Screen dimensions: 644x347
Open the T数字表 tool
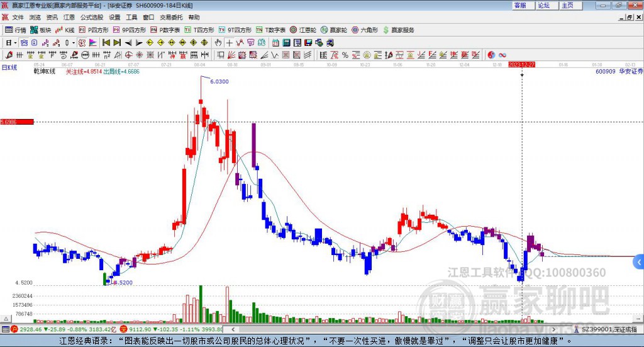click(270, 30)
